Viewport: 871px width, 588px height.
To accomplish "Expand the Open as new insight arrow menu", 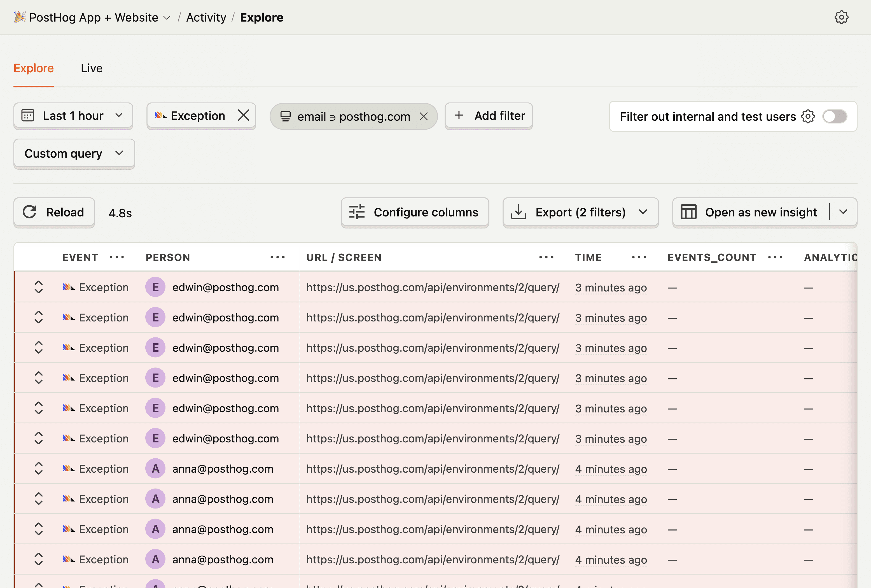I will click(843, 212).
